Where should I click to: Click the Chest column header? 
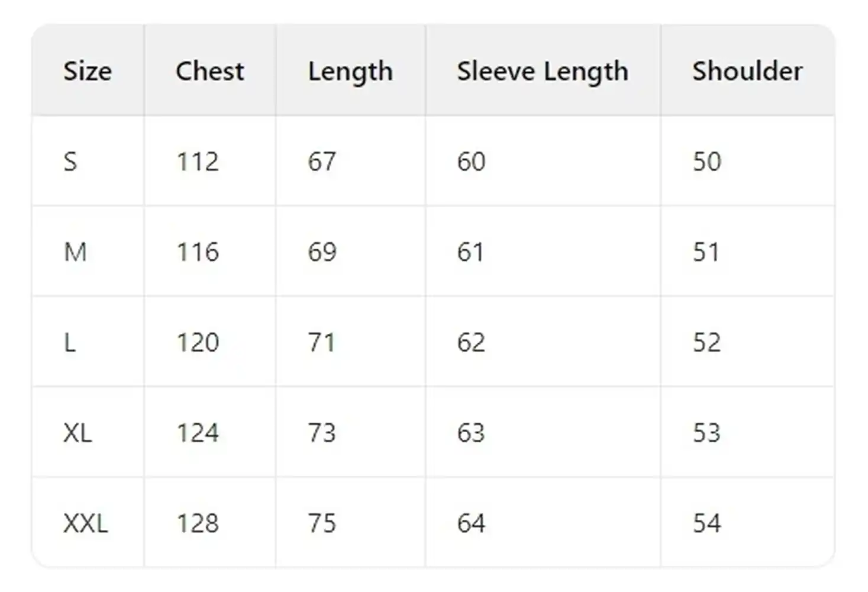click(209, 71)
